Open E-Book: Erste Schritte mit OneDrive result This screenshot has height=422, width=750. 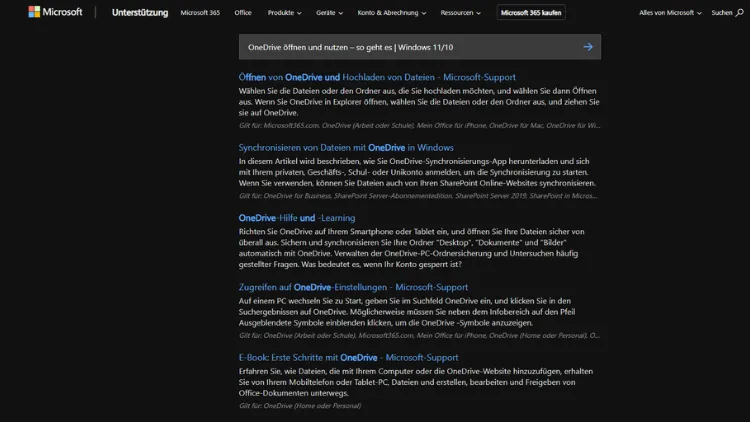[x=348, y=357]
